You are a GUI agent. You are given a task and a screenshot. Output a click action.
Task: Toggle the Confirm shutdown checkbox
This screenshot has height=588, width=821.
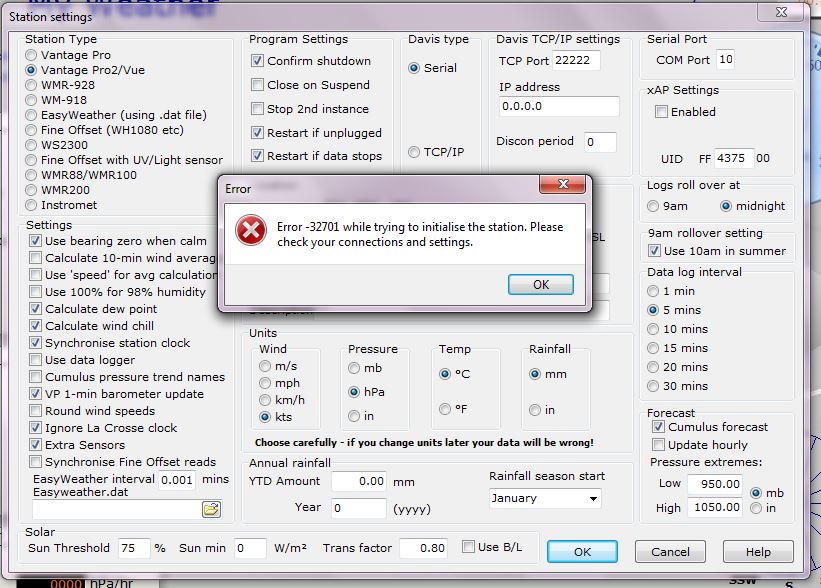click(257, 61)
